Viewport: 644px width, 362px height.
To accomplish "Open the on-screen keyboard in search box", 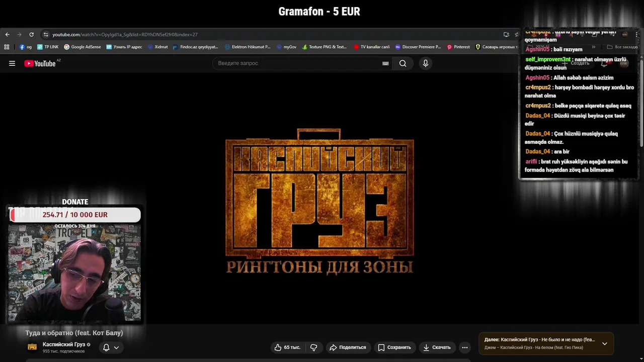I will (x=385, y=63).
